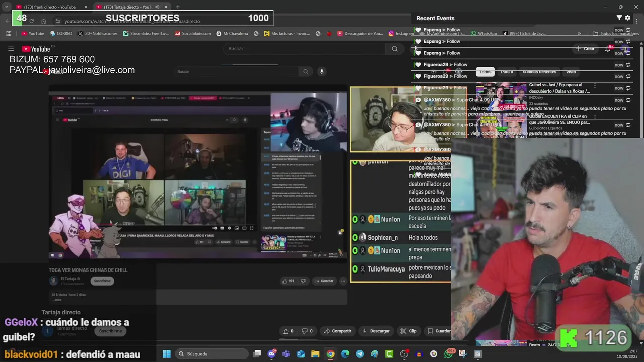Save the video with Guardar
The image size is (644, 362).
coord(439,331)
